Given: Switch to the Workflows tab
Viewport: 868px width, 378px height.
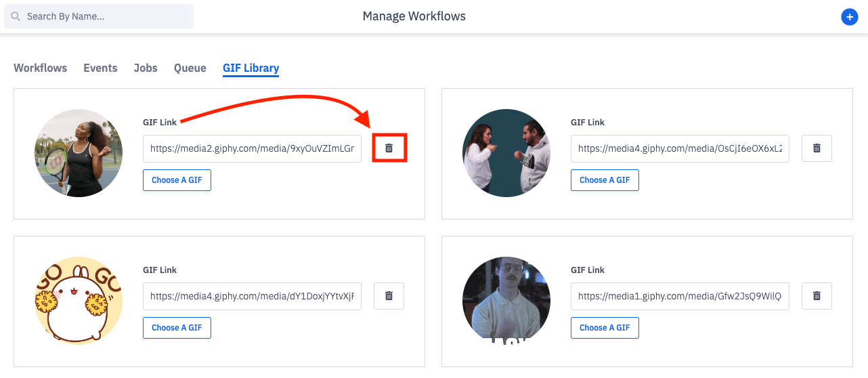Looking at the screenshot, I should pos(41,68).
